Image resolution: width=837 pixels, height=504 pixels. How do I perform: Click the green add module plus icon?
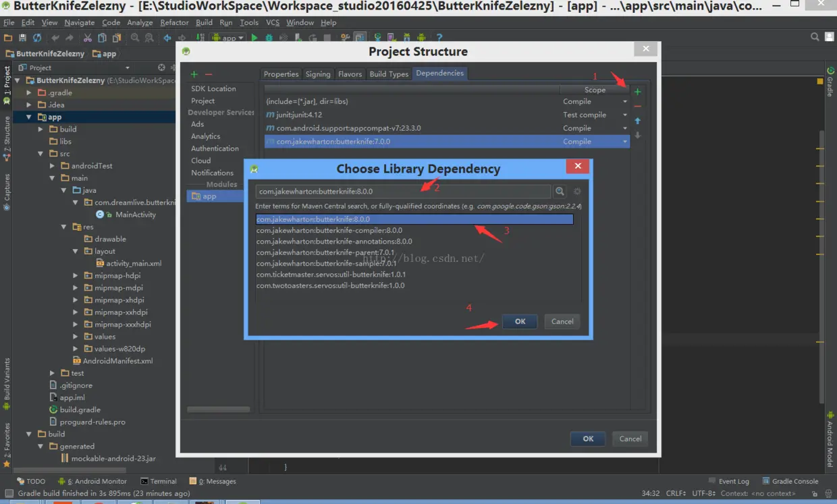click(194, 74)
